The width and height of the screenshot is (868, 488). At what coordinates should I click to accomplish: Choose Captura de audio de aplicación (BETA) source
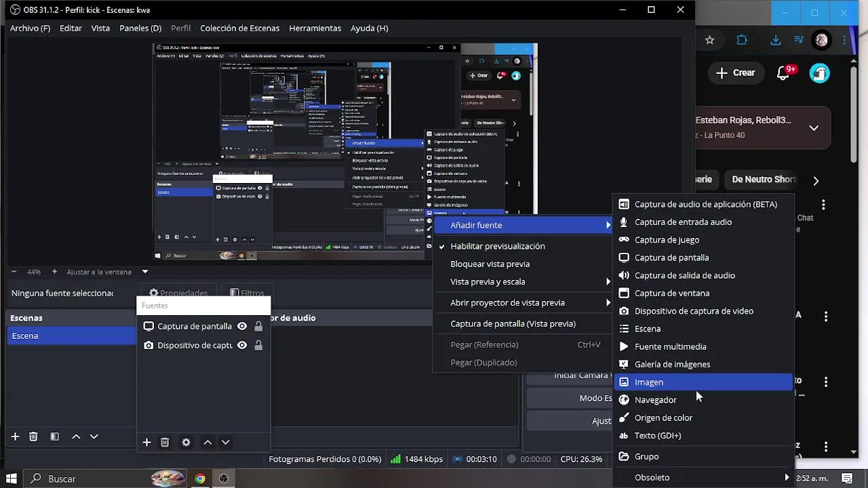click(703, 204)
